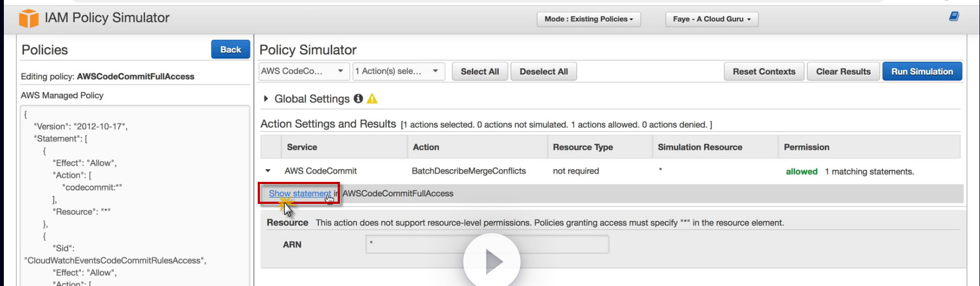Click the ARN input field
Screen dimensions: 980x286
[487, 244]
